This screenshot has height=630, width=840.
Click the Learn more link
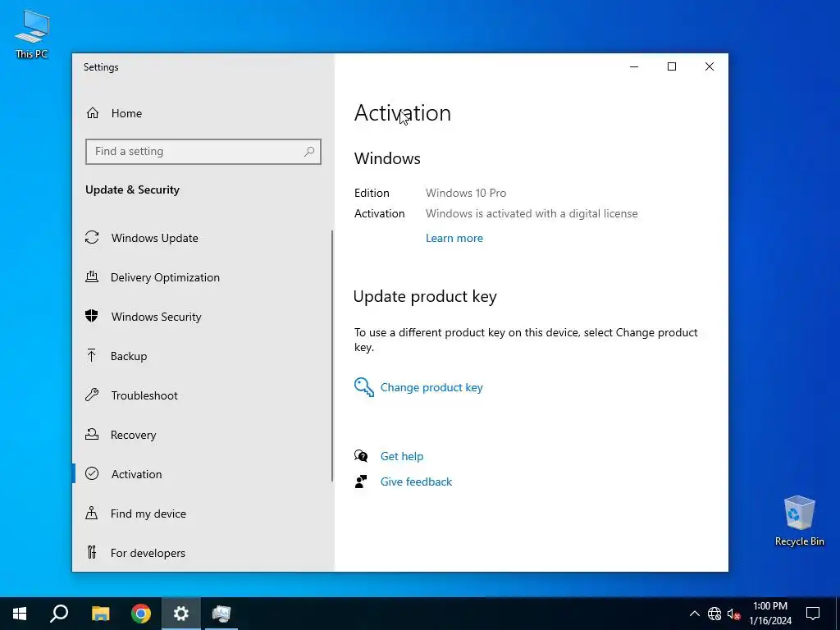pos(454,238)
